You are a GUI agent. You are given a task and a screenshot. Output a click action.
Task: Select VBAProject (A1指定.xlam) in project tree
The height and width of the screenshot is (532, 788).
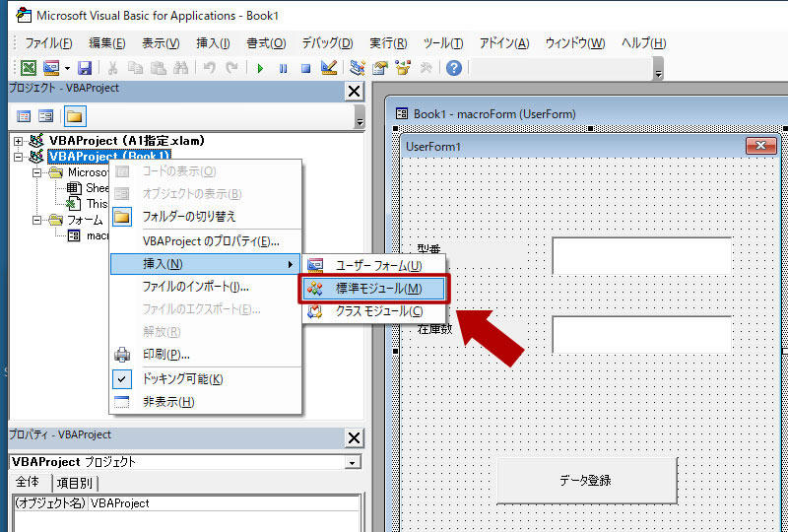(x=127, y=141)
